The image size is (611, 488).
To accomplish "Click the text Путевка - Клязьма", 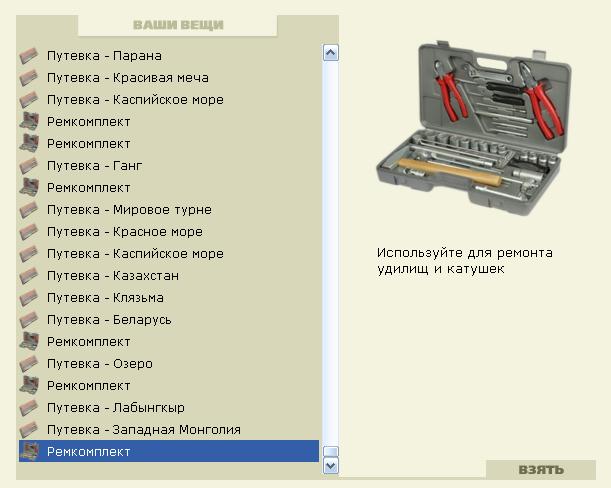I will 105,298.
